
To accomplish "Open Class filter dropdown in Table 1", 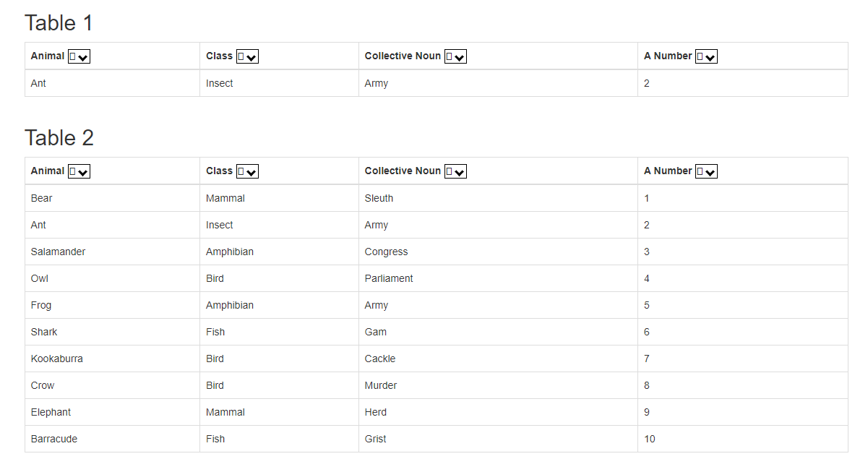I will point(247,57).
